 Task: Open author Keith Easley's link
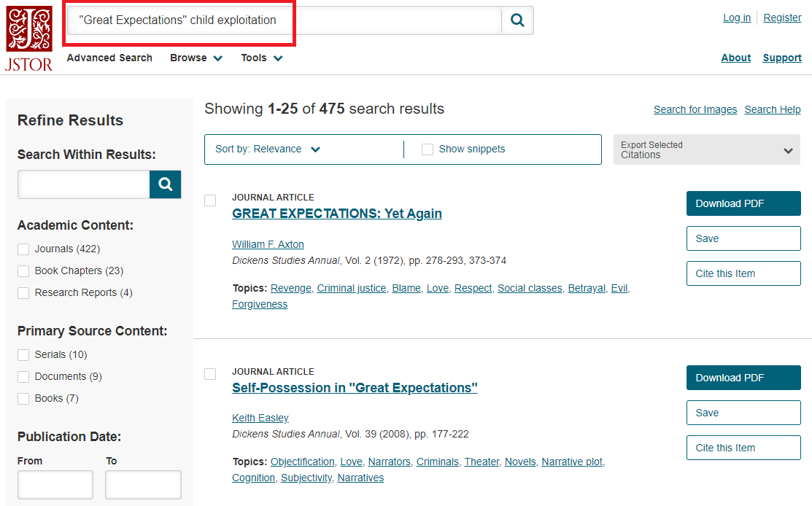click(260, 418)
